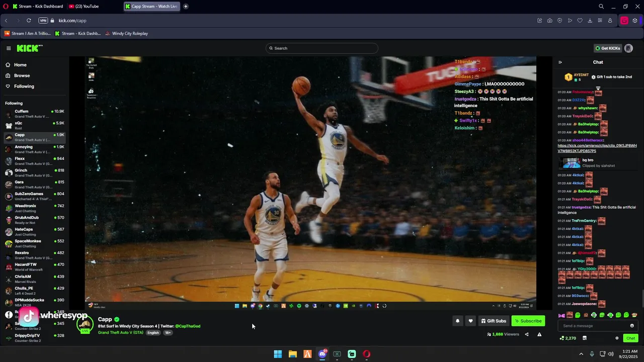Open the GrubAndDub followed channel
Viewport: 644px width, 362px height.
[34, 220]
